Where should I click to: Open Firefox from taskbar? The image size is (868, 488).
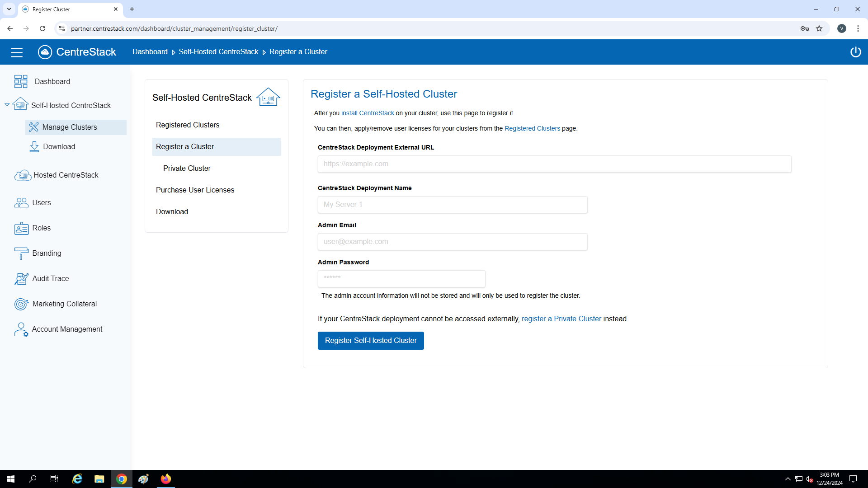166,479
